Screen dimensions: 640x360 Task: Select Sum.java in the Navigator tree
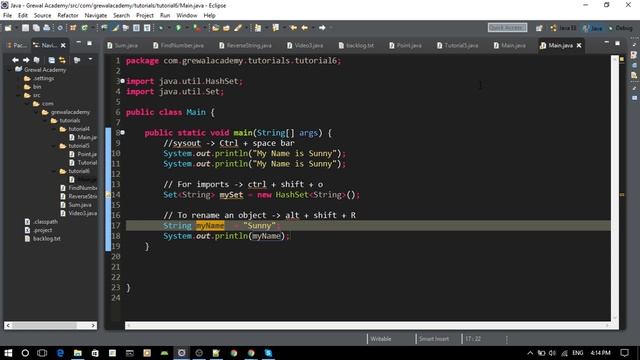(76, 205)
